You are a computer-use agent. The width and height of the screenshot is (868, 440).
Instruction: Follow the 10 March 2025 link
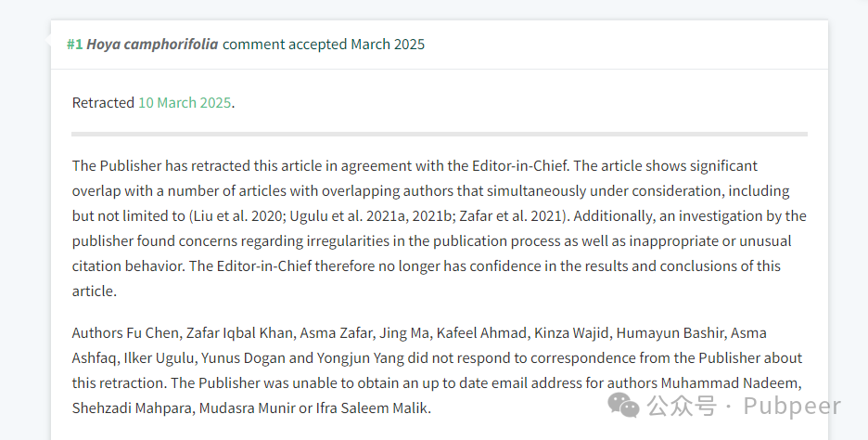185,102
